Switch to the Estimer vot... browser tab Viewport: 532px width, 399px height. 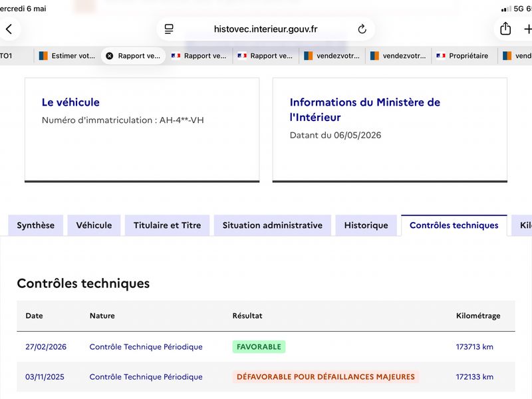(x=67, y=56)
